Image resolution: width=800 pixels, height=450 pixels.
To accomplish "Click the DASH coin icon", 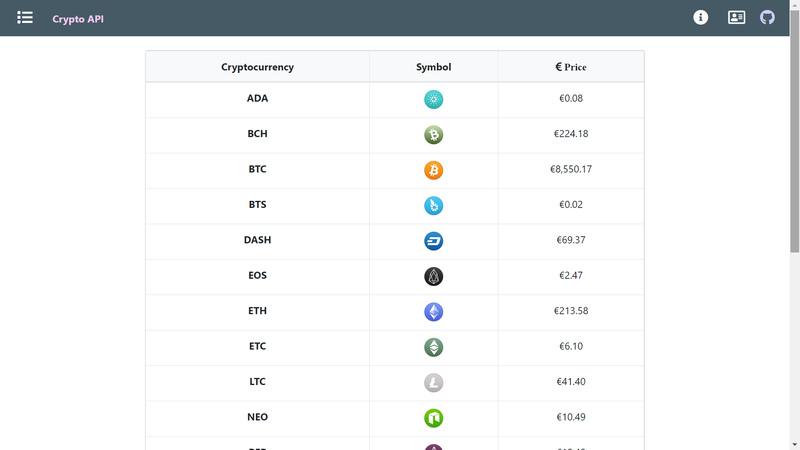I will click(434, 241).
